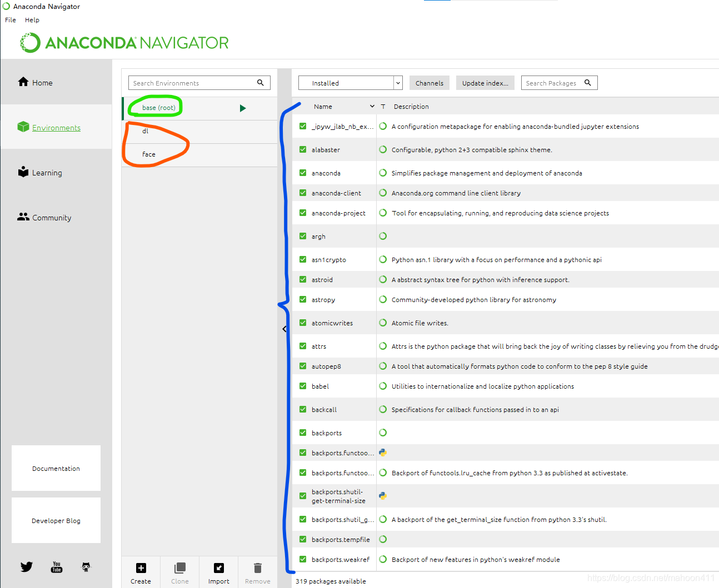Open the Twitter icon link
This screenshot has width=719, height=588.
(27, 567)
